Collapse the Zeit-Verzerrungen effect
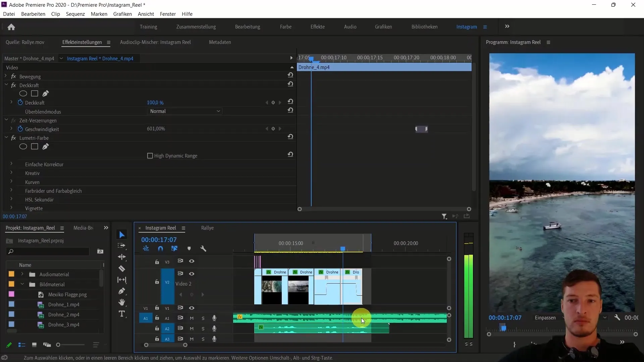Image resolution: width=644 pixels, height=362 pixels. tap(6, 120)
